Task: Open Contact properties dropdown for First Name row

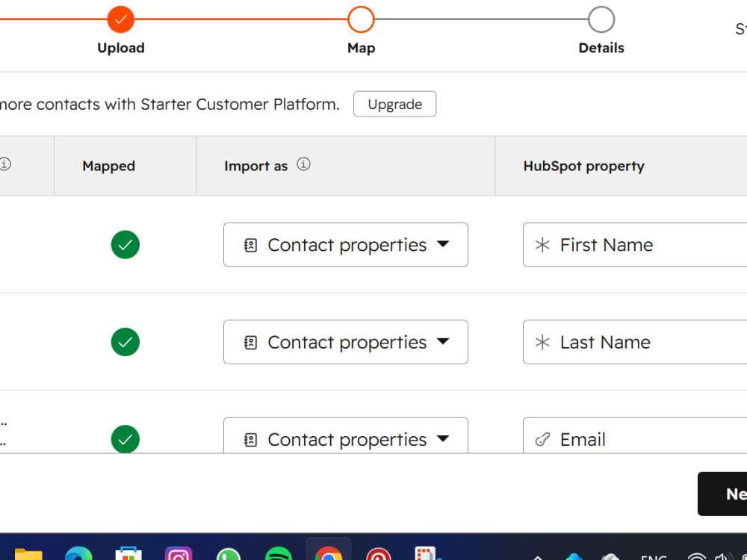Action: click(345, 245)
